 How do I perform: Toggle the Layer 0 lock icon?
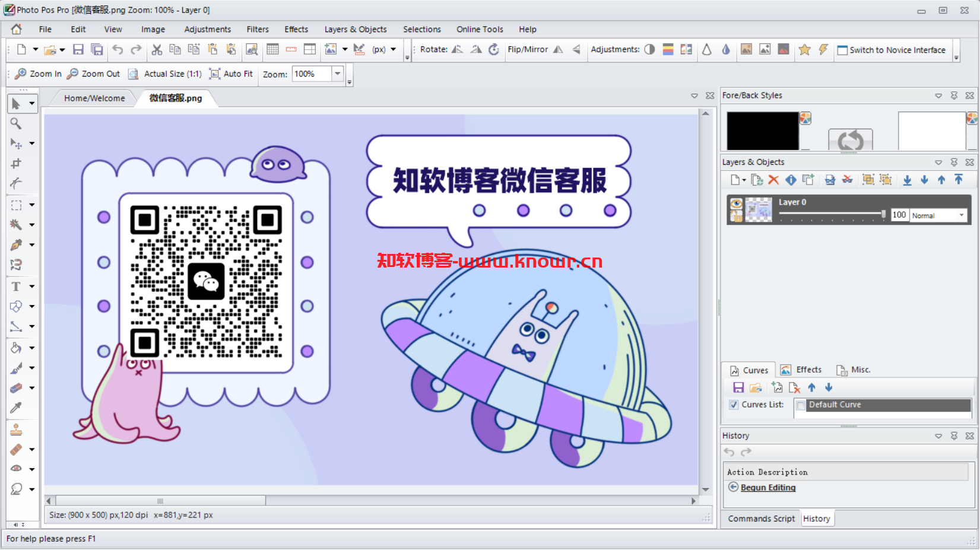[x=736, y=217]
